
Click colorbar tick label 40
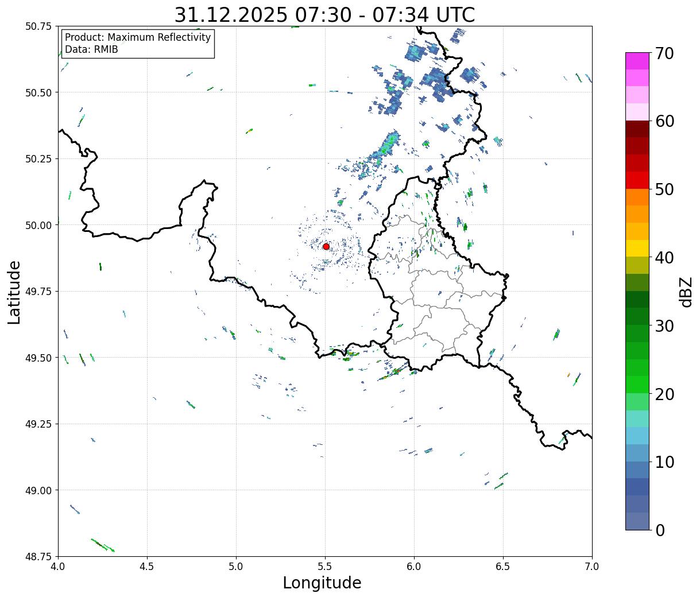(664, 257)
